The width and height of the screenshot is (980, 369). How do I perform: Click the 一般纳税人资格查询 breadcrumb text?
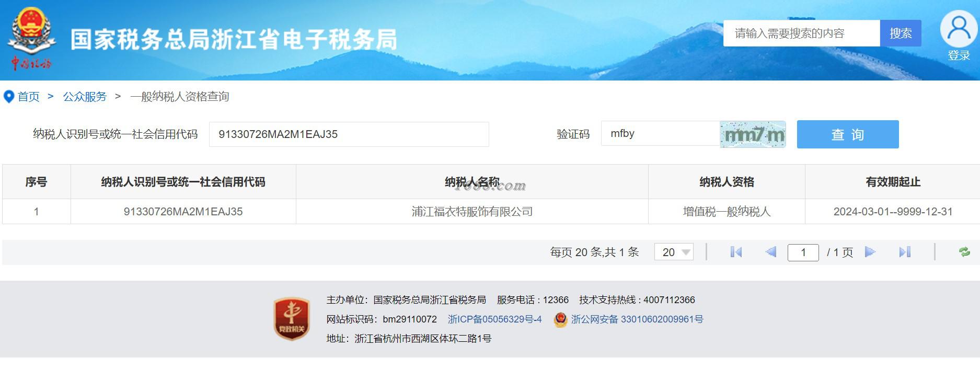click(180, 97)
